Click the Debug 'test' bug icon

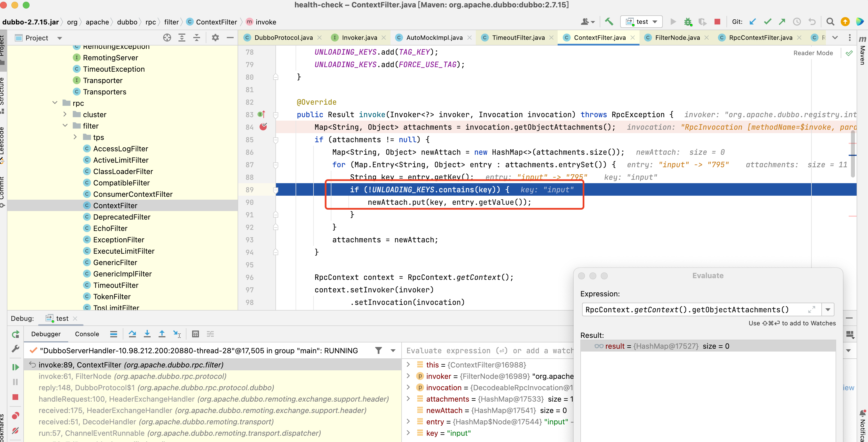tap(688, 22)
